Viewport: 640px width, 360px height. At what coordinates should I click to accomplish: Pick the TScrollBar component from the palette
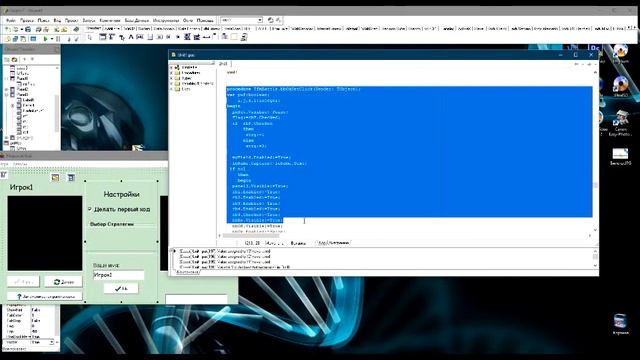pos(206,38)
